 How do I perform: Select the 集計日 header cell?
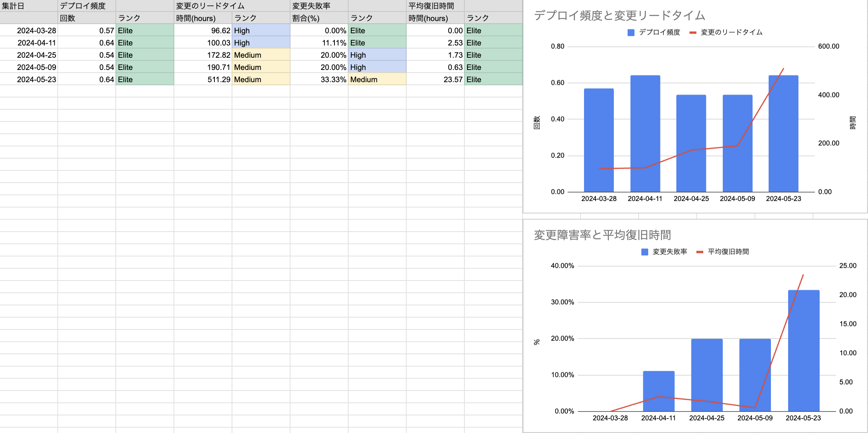[29, 6]
